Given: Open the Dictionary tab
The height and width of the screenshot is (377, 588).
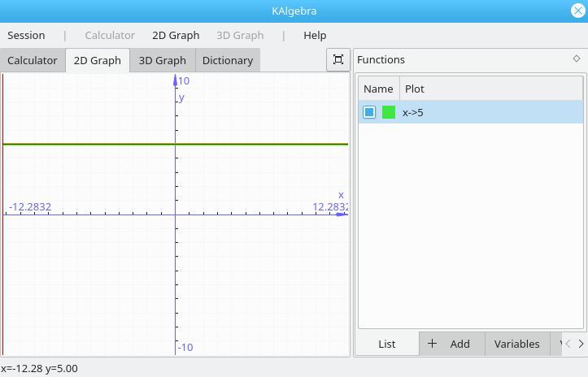Looking at the screenshot, I should [228, 60].
